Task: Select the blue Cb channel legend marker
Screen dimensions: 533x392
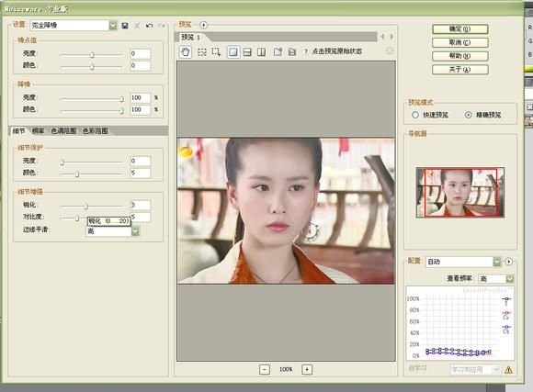Action: click(x=506, y=327)
